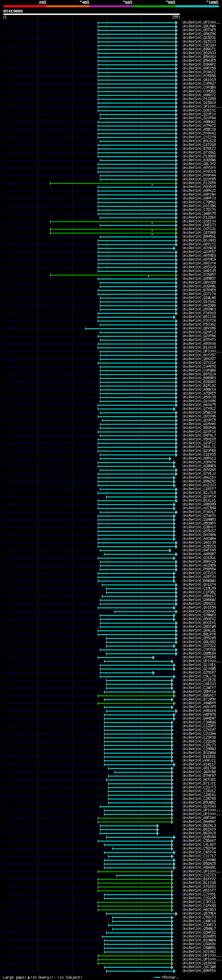Select hit label UniRef100_Q15D31
This screenshot has width=222, height=980.
coord(199,38)
